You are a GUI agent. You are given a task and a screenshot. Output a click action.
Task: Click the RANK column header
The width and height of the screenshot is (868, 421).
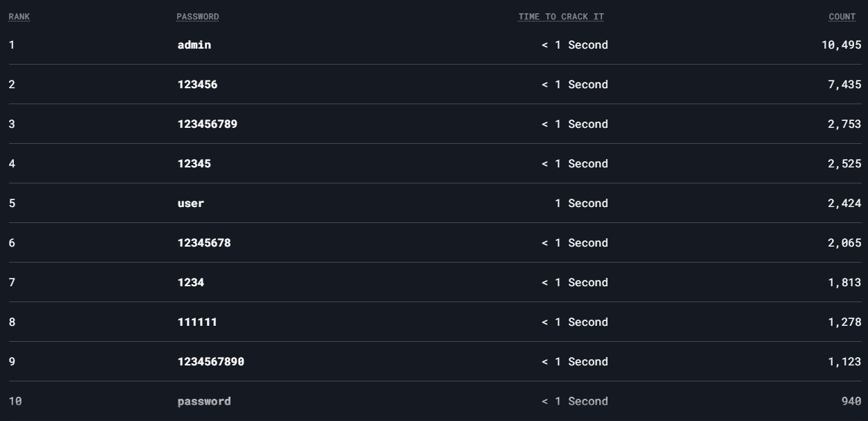tap(19, 17)
